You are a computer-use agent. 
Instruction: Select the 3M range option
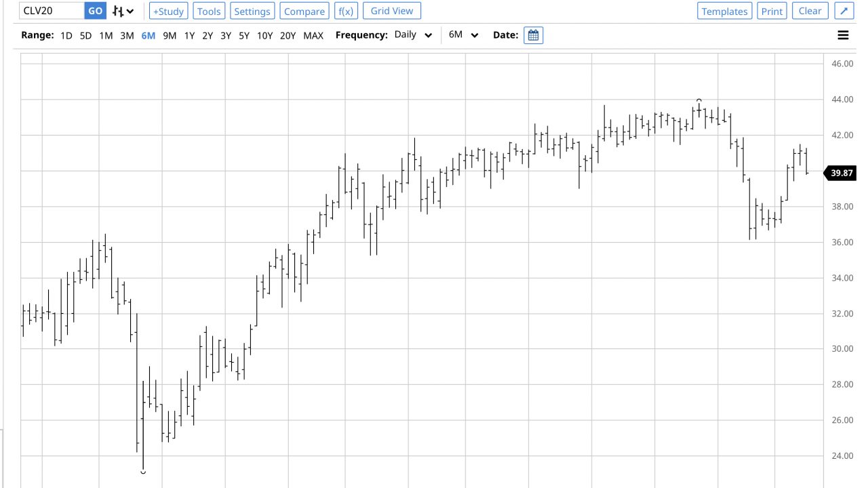tap(127, 35)
